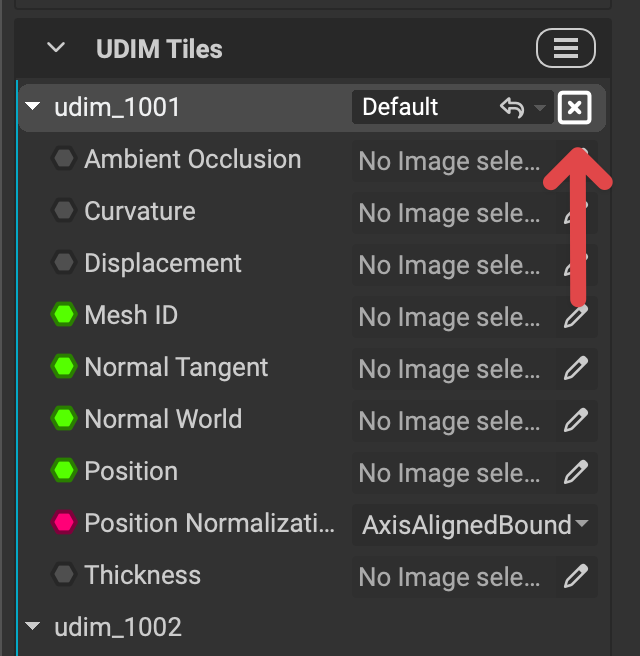Image resolution: width=640 pixels, height=656 pixels.
Task: Toggle the Displacement hexagon indicator
Action: coord(65,263)
